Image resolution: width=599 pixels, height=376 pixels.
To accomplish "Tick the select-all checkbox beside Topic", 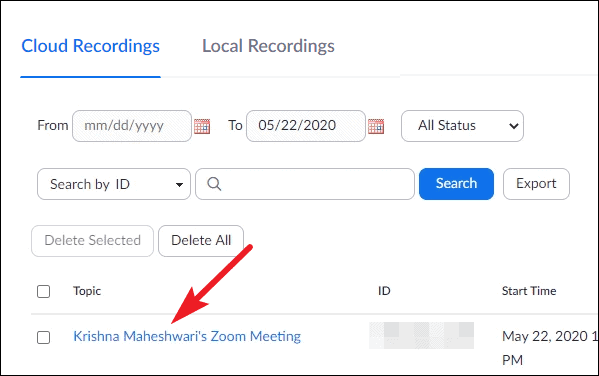I will (x=44, y=291).
